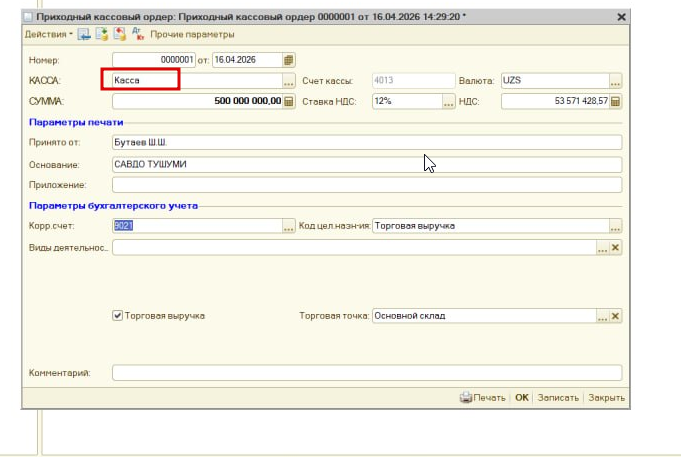Click the Печать button

pyautogui.click(x=483, y=397)
